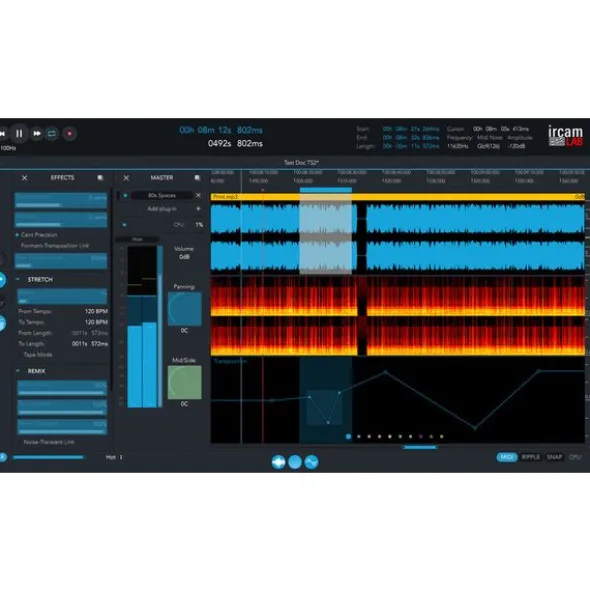Remove the 50s Spaces plug-in with its X
This screenshot has width=590, height=591.
198,195
